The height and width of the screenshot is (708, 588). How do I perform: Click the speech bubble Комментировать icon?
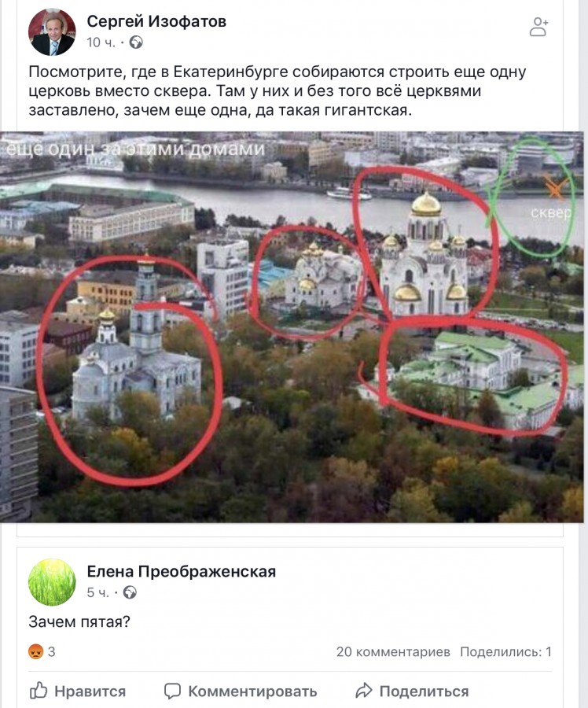172,691
